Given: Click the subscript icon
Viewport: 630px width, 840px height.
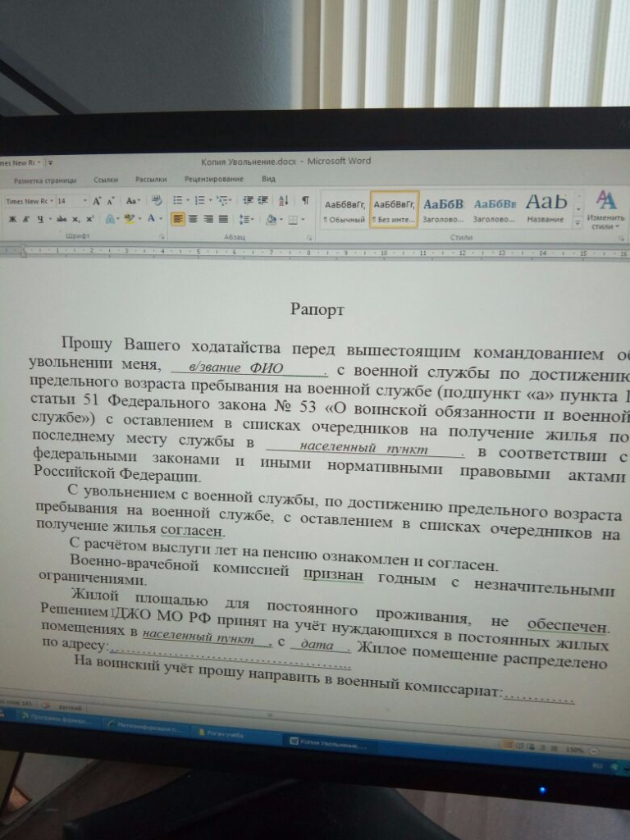Looking at the screenshot, I should [75, 219].
